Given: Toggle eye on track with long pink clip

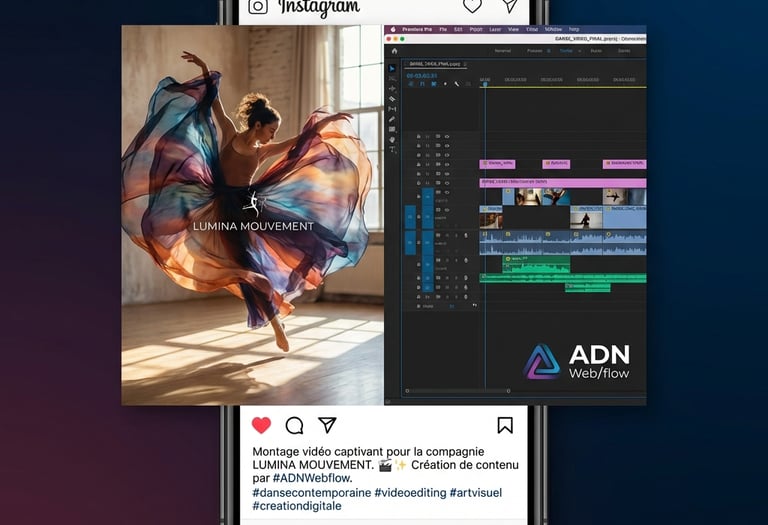Looking at the screenshot, I should 447,183.
